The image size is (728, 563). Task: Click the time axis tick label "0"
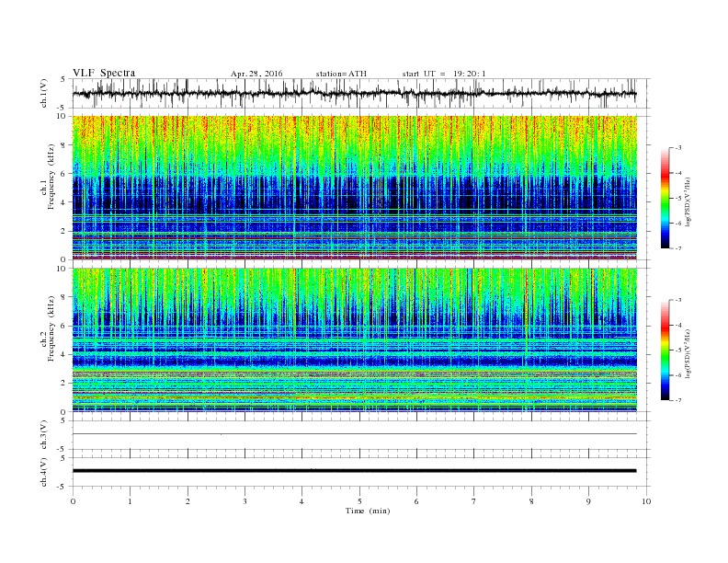[73, 501]
